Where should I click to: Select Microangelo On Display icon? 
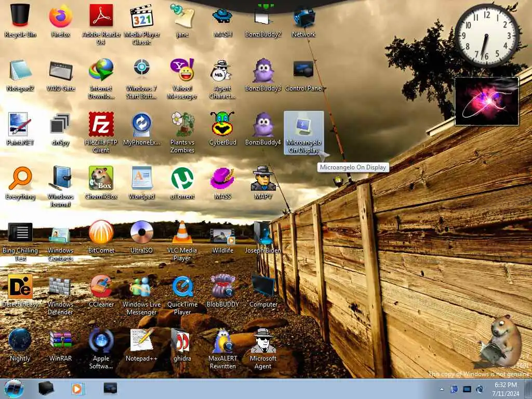[x=303, y=132]
